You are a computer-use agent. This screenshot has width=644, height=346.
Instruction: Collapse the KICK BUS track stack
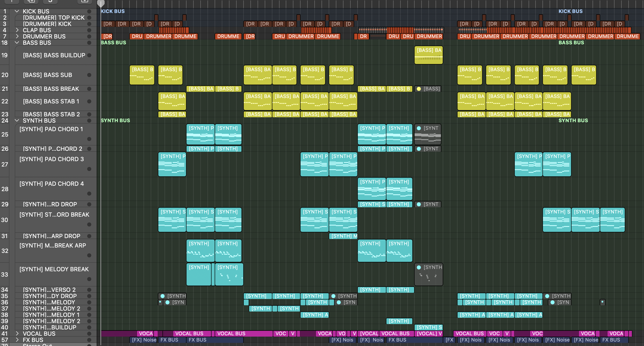[17, 11]
